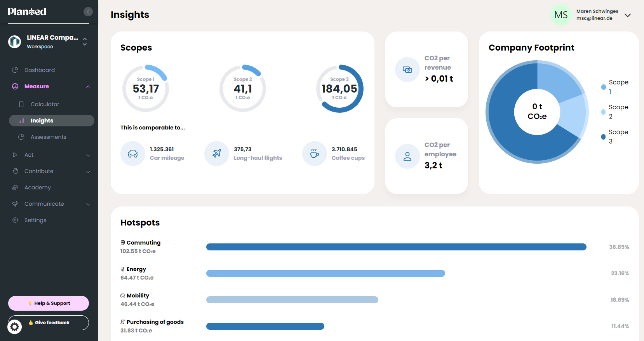Click the Scope 3 emissions gauge
The image size is (644, 341).
(x=339, y=89)
